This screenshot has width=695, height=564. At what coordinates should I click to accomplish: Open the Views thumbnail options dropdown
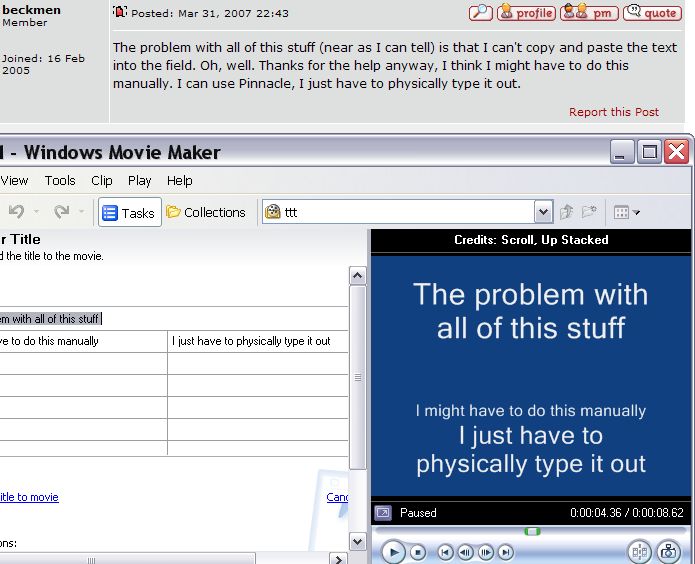click(x=626, y=212)
